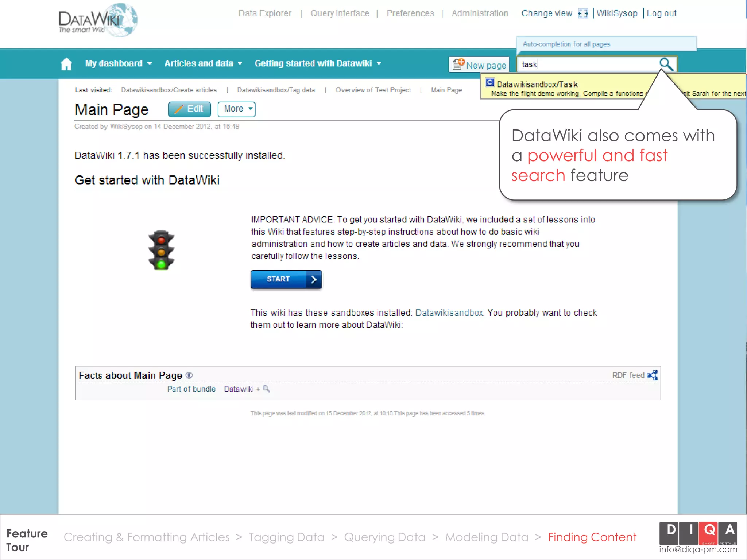
Task: Click the category icon in search suggestion
Action: [x=490, y=82]
